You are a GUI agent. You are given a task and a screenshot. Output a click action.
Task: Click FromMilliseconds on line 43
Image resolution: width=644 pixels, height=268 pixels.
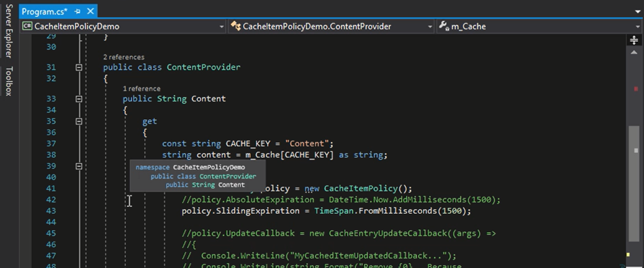point(397,211)
